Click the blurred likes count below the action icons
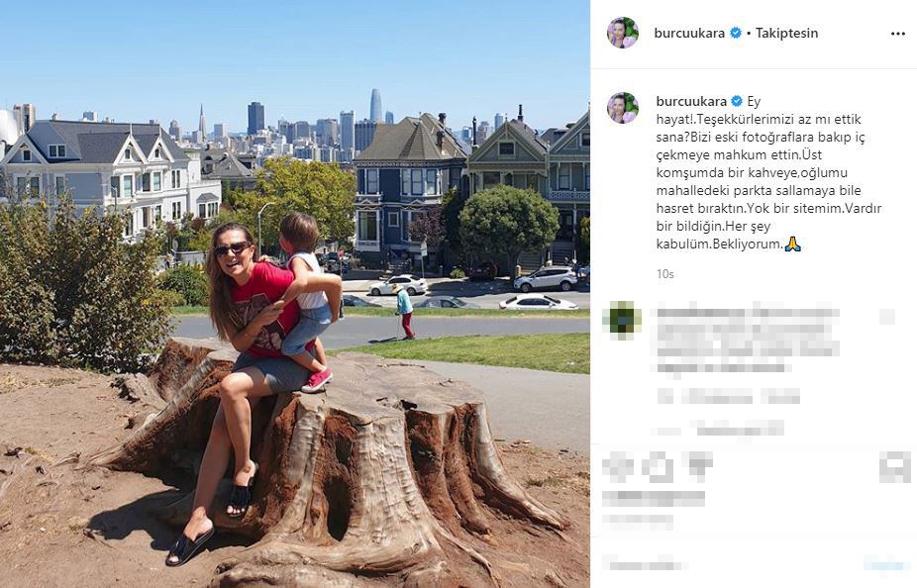 pos(654,498)
